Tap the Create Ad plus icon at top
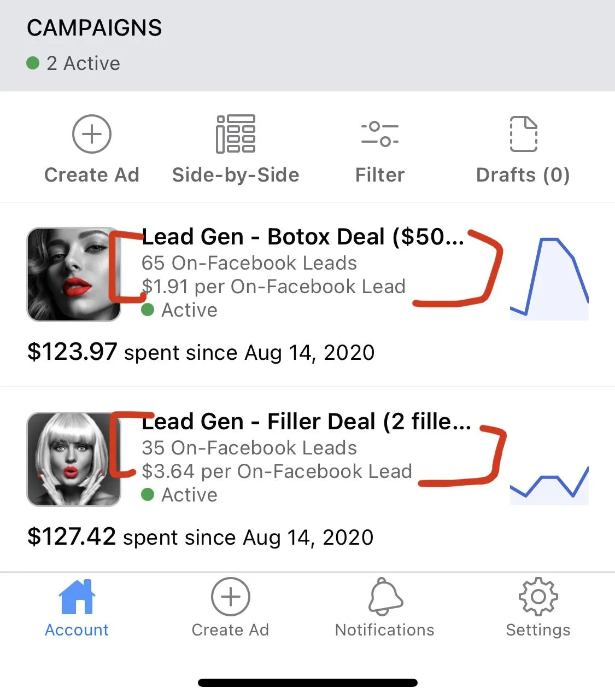The image size is (615, 700). point(92,134)
